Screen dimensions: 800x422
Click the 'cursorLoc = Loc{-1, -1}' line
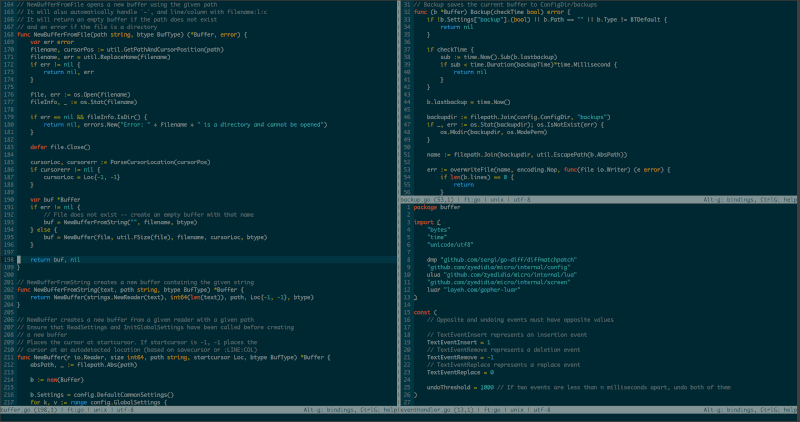click(82, 177)
